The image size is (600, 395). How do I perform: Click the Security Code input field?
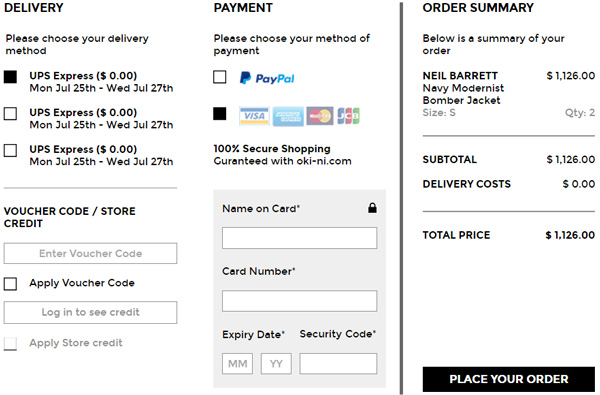pos(338,364)
